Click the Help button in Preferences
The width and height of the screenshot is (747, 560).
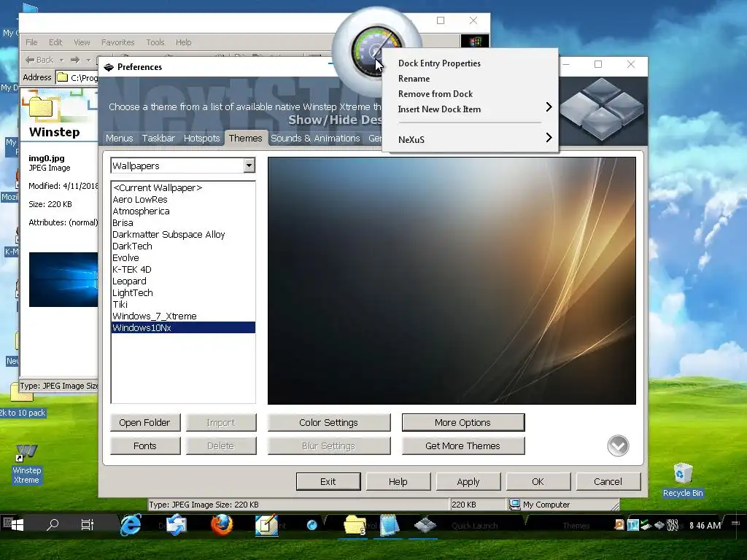[398, 481]
